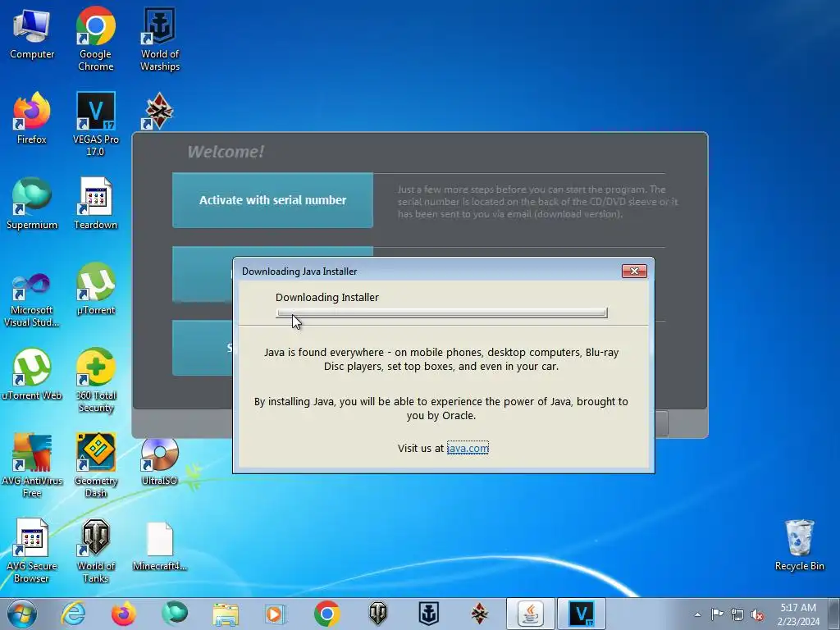Open Action Center flag in tray
Viewport: 840px width, 630px height.
717,614
